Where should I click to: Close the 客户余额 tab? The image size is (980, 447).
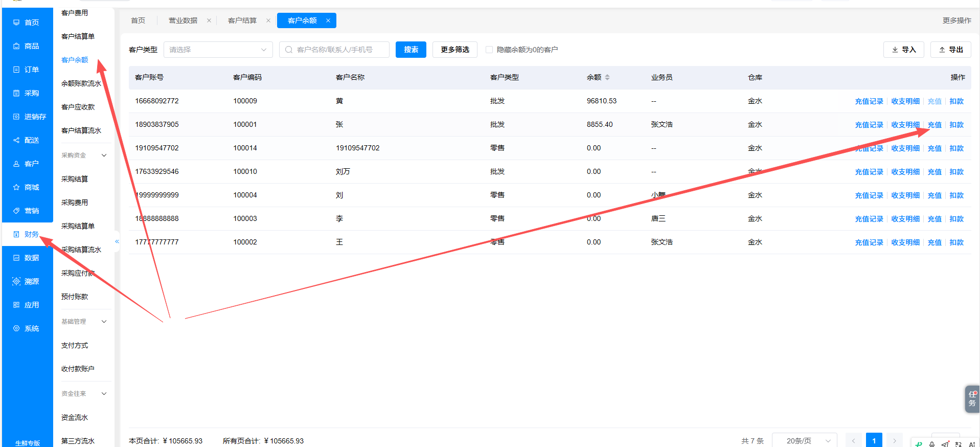pyautogui.click(x=328, y=20)
